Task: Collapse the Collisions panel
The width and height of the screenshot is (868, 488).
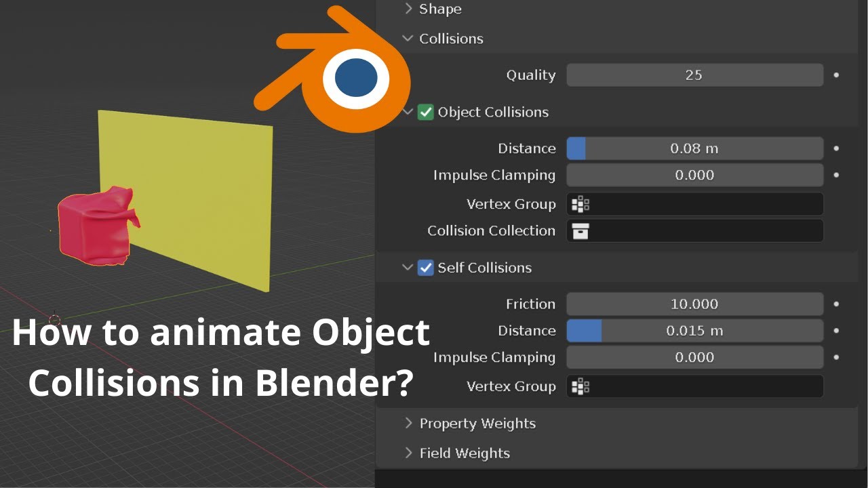Action: click(x=408, y=39)
